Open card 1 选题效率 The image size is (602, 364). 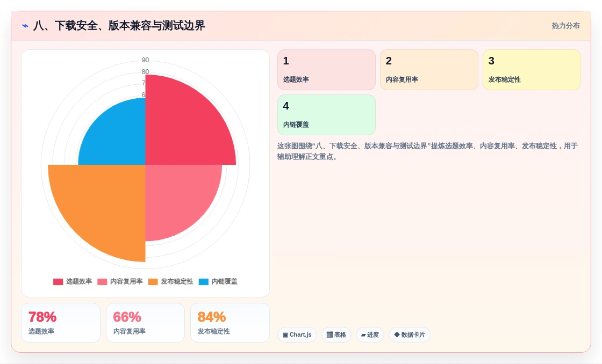[x=326, y=70]
